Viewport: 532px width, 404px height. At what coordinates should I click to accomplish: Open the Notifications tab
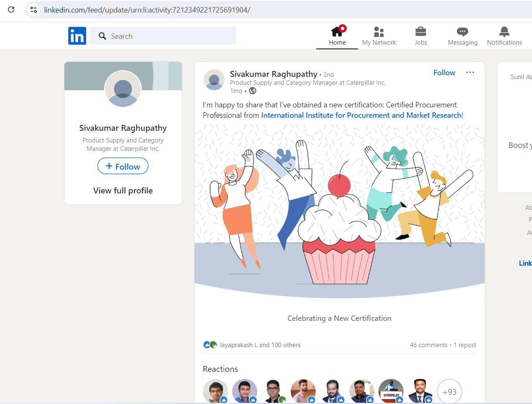tap(504, 36)
